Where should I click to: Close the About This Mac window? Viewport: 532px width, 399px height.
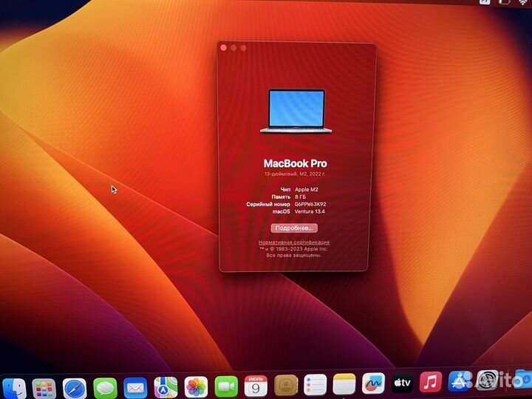224,48
